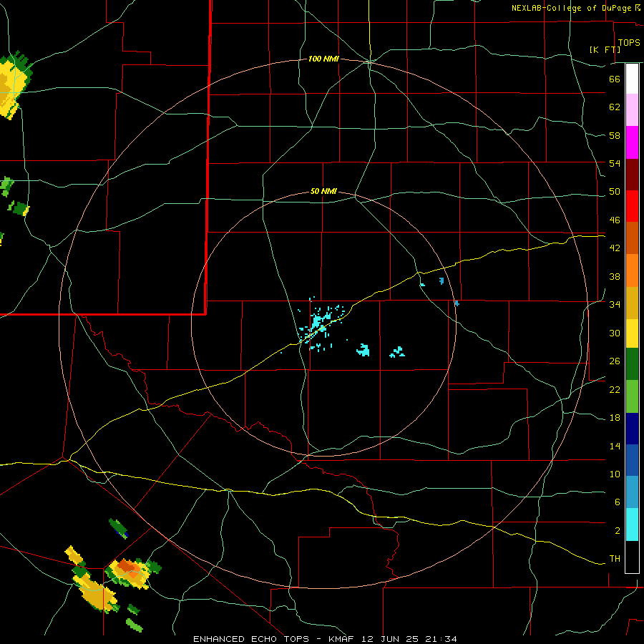Click the white swatch atop the tops legend

click(632, 79)
